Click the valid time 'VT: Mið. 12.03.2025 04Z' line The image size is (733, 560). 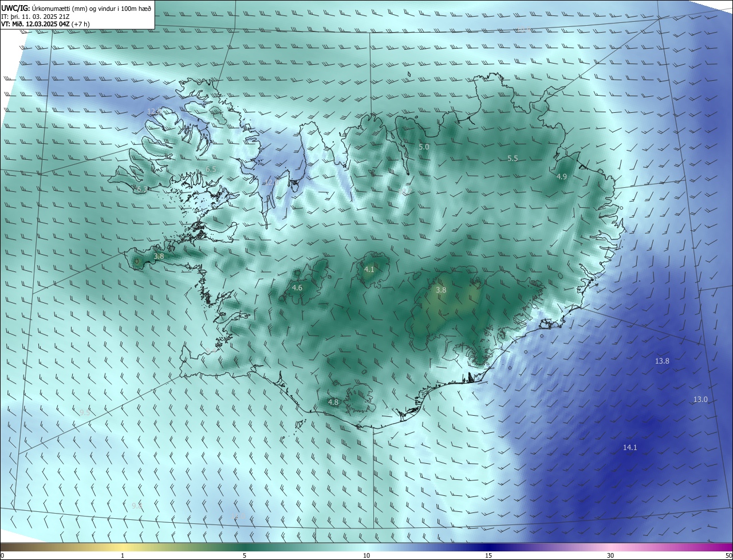pyautogui.click(x=37, y=24)
